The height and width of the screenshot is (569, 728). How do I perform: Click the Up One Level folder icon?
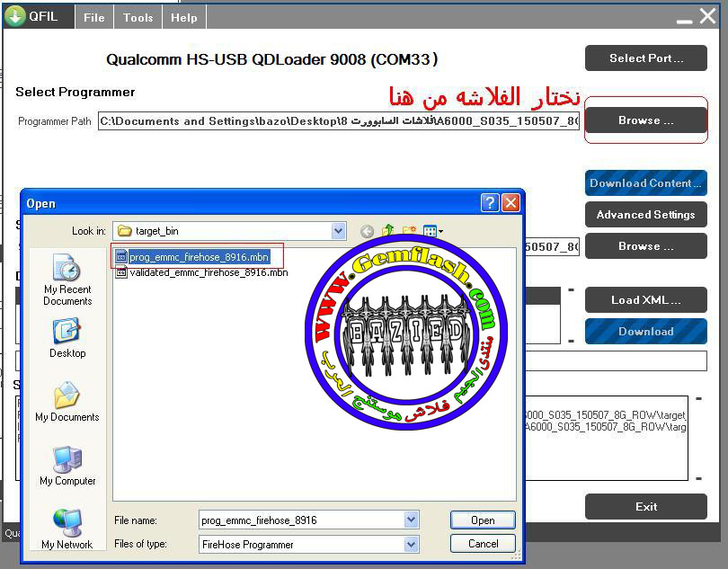tap(387, 230)
